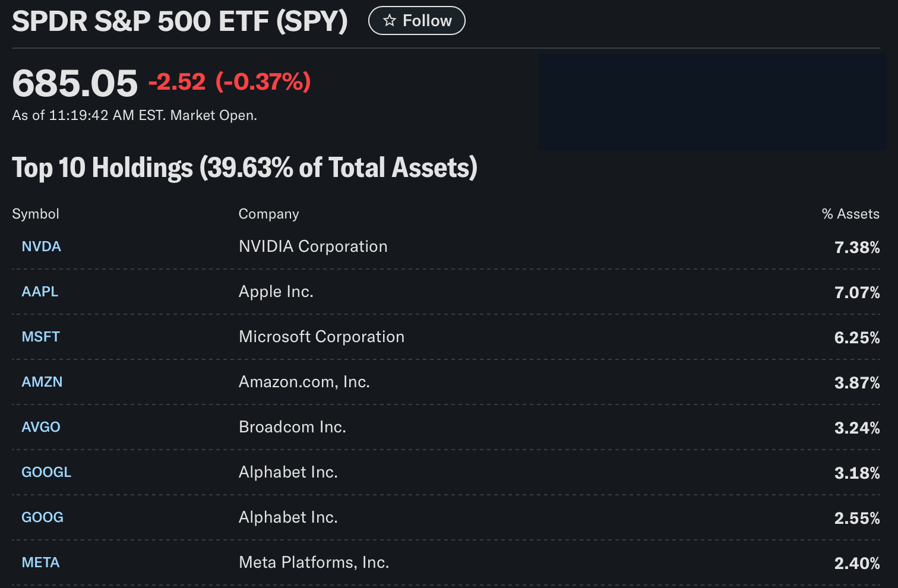Click the Top 10 Holdings heading

coord(244,168)
